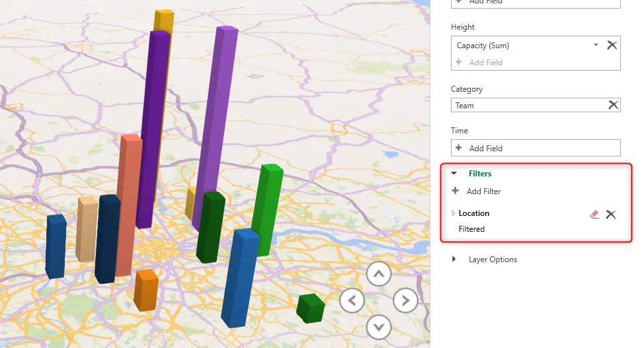This screenshot has width=644, height=348.
Task: Delete the Location filter
Action: point(611,214)
